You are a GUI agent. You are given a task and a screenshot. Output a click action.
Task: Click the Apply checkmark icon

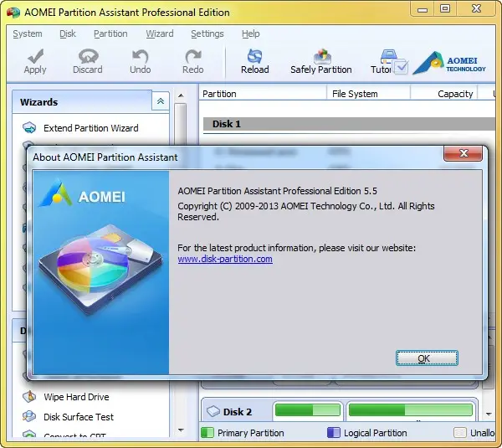(x=35, y=56)
